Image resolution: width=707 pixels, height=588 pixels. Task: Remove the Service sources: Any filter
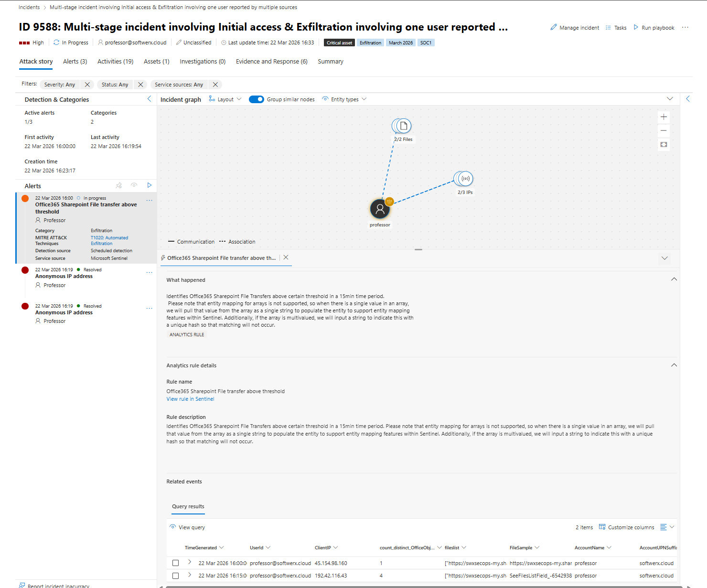pyautogui.click(x=215, y=85)
